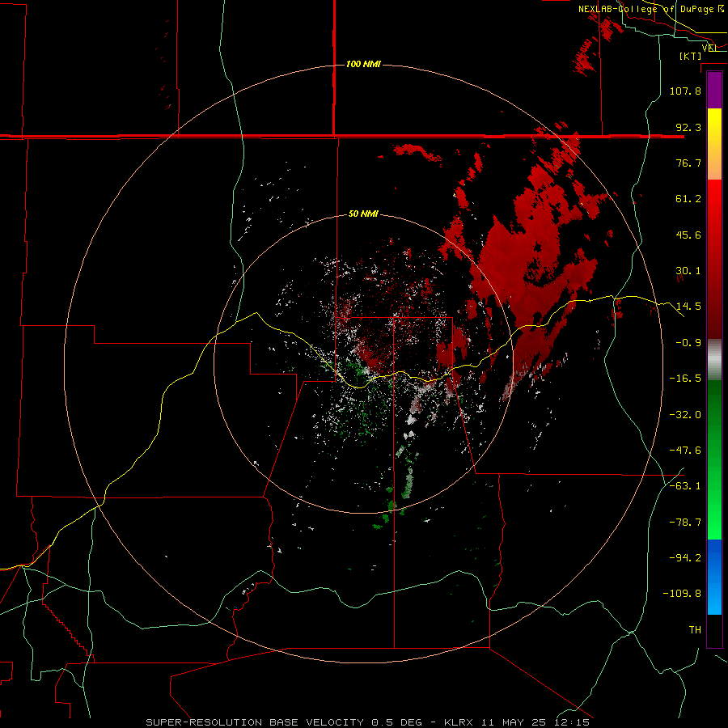
Task: Click the -63.1 scale value
Action: tap(685, 486)
